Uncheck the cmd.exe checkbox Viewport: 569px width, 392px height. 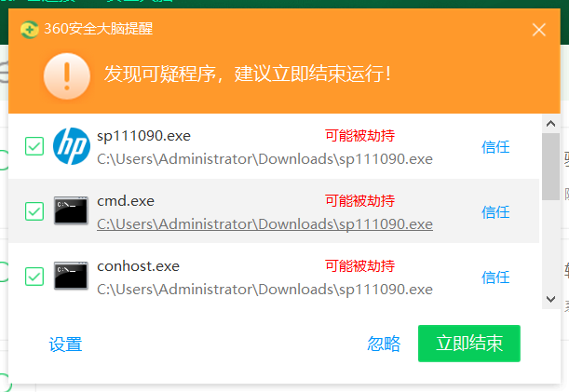coord(34,211)
